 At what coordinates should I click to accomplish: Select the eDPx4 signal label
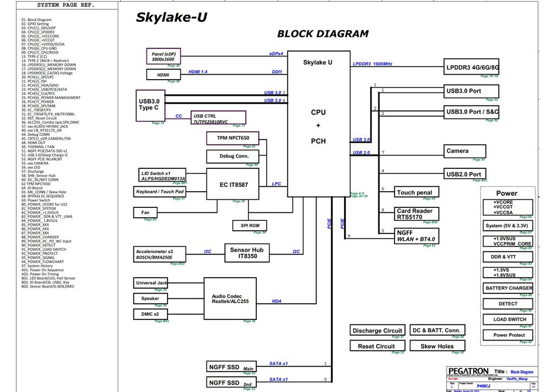tap(276, 54)
